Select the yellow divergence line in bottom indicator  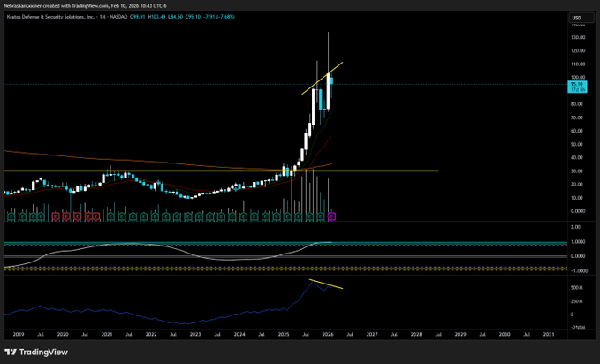click(326, 284)
